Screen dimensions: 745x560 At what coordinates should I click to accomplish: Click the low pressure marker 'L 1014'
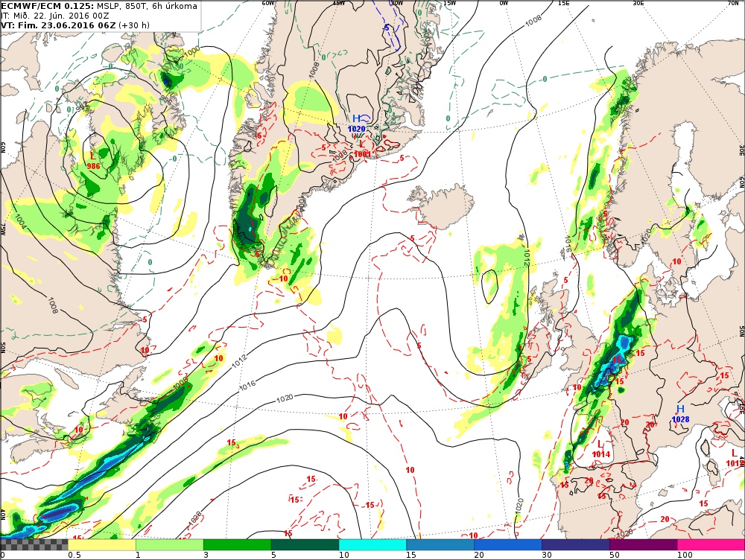click(x=601, y=449)
